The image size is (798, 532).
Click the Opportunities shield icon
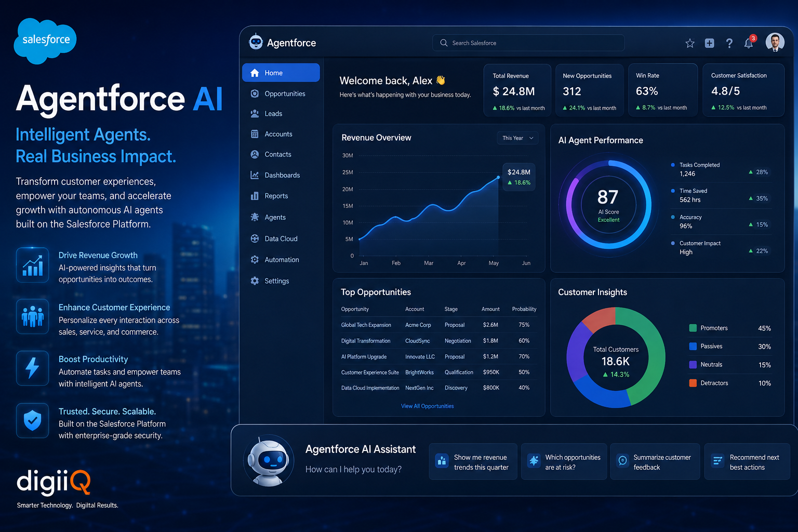click(x=255, y=94)
